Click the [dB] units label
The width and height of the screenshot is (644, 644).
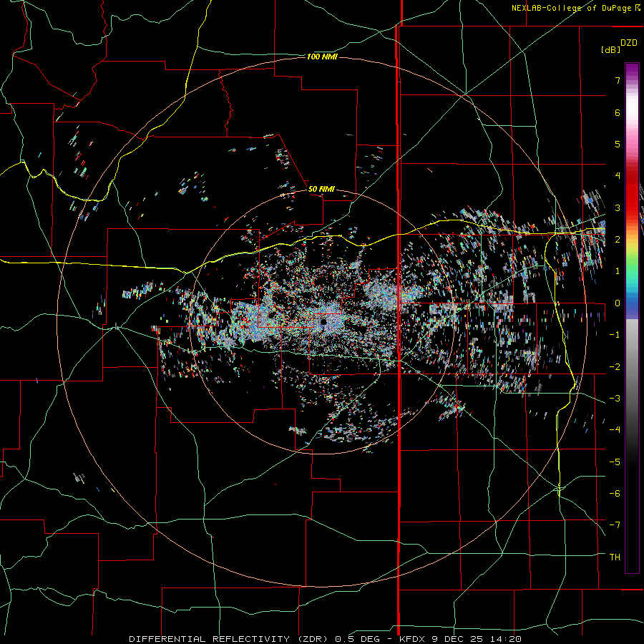tap(610, 49)
